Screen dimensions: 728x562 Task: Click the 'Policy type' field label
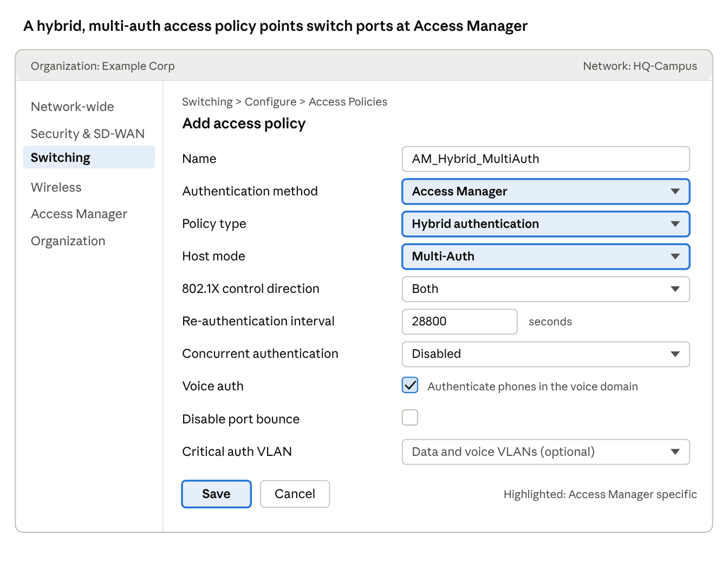coord(214,224)
